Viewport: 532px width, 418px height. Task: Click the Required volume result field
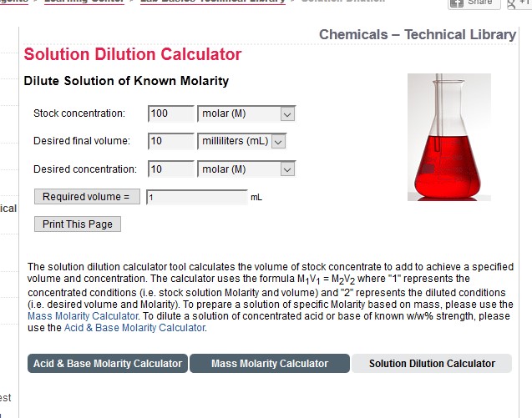(x=197, y=197)
